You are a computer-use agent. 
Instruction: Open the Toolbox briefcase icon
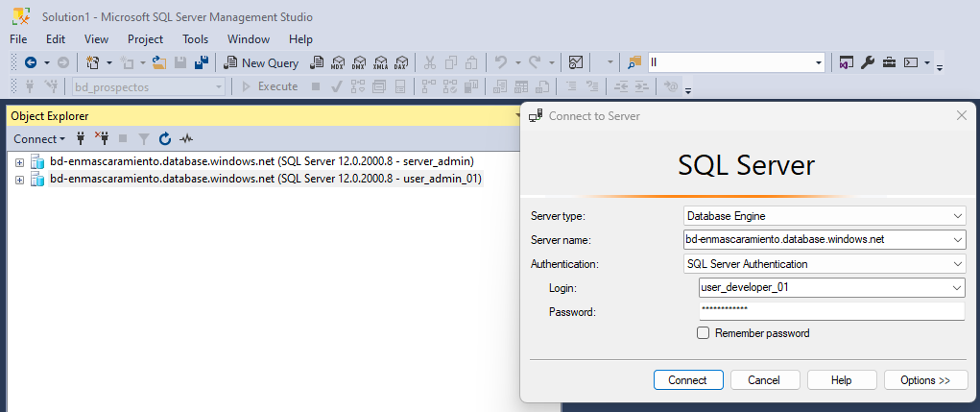tap(889, 62)
